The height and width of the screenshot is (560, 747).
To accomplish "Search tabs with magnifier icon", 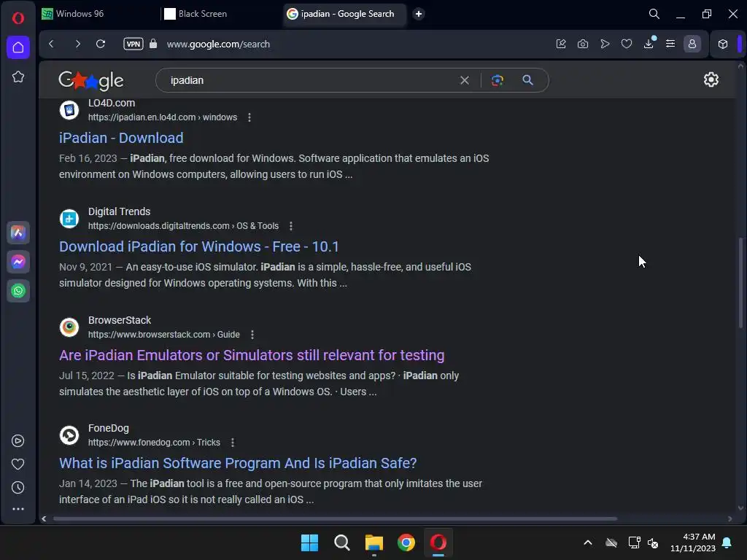I will 654,14.
